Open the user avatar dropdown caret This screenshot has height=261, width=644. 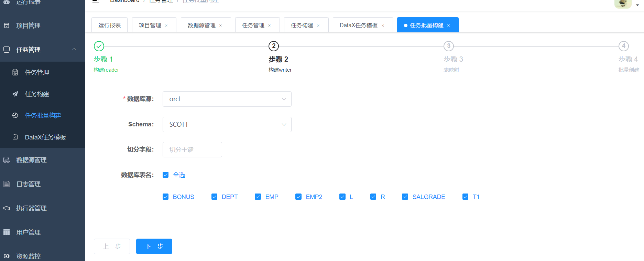637,5
